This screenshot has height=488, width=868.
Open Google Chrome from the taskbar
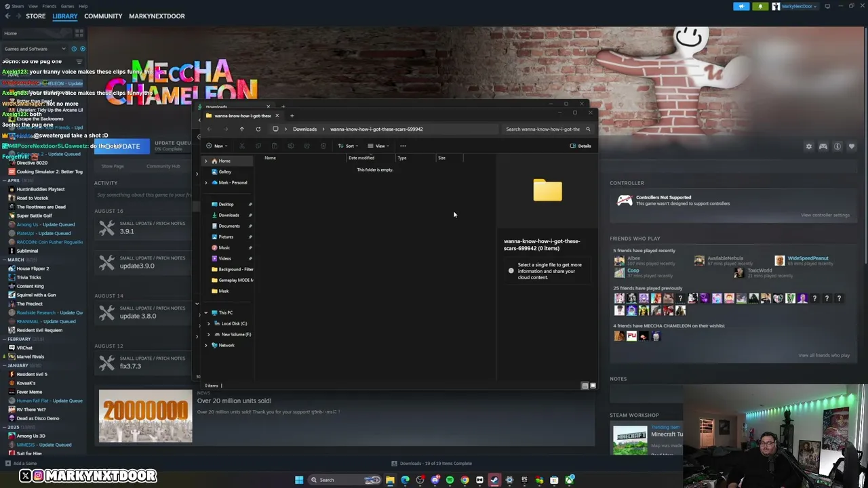point(465,480)
